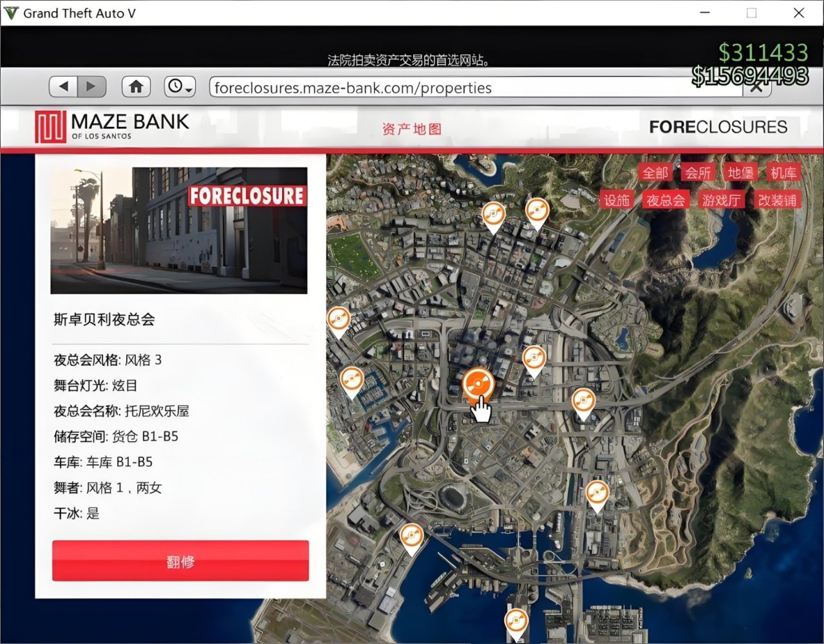
Task: Filter the map by 改装铺
Action: click(x=777, y=200)
